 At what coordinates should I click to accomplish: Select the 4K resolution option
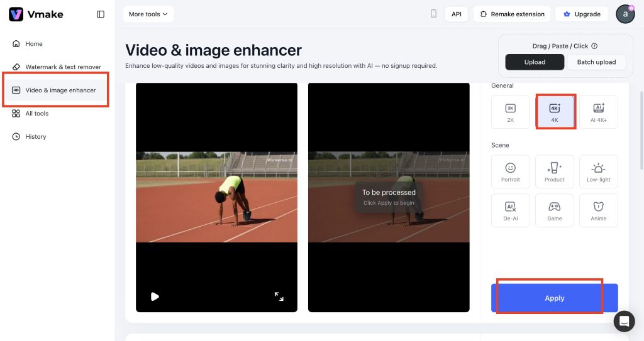point(555,112)
